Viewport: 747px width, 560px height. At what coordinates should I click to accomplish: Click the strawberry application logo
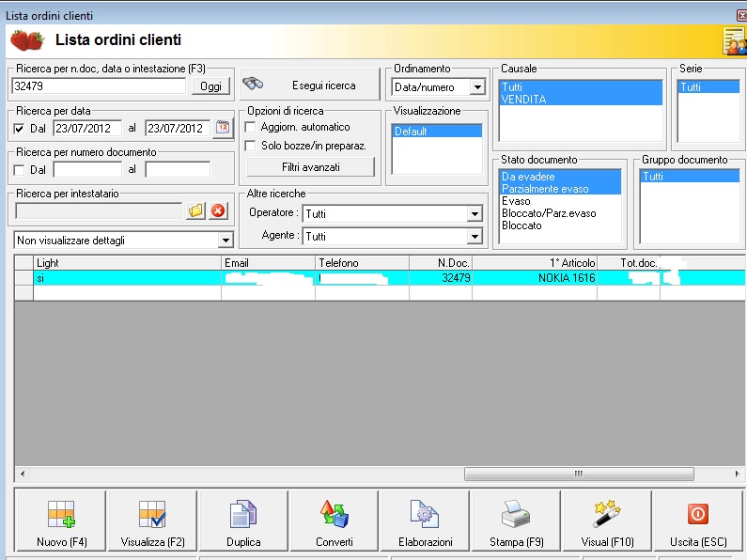[x=27, y=40]
